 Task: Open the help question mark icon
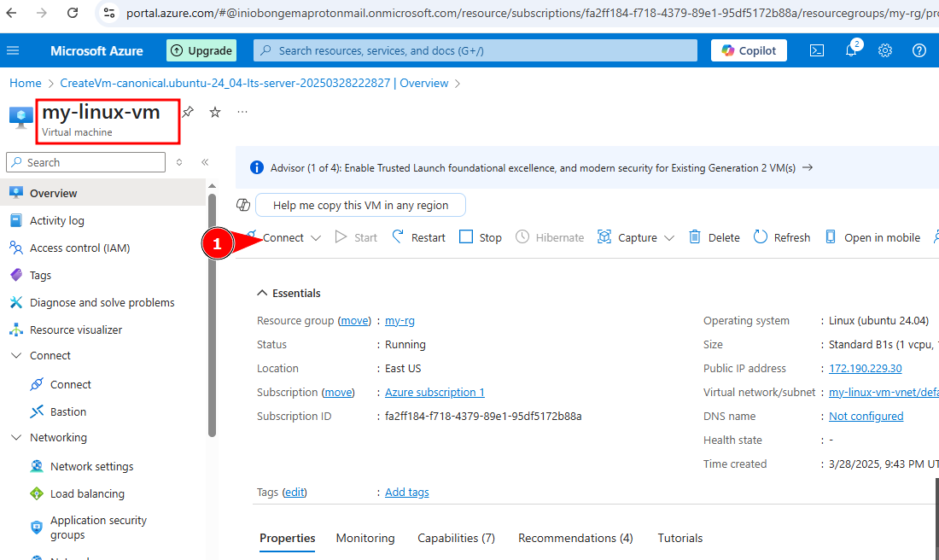[x=919, y=51]
